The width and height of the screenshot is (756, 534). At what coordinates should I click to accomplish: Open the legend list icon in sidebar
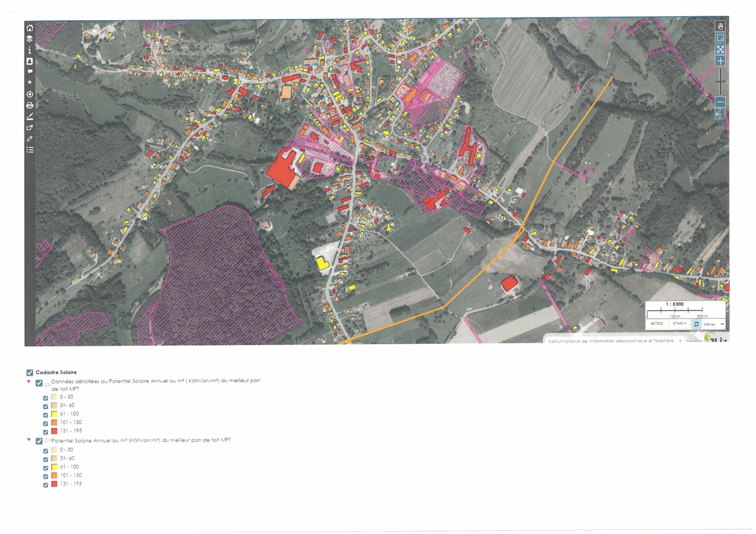pos(30,150)
